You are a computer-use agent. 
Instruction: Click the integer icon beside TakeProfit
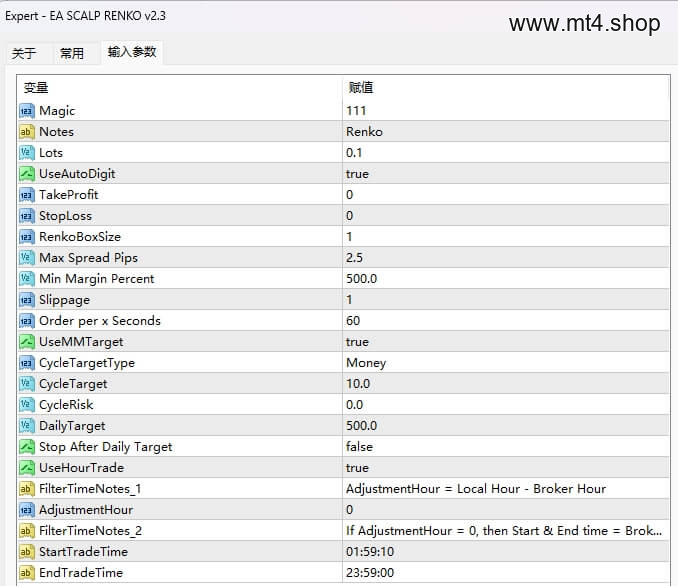coord(26,195)
